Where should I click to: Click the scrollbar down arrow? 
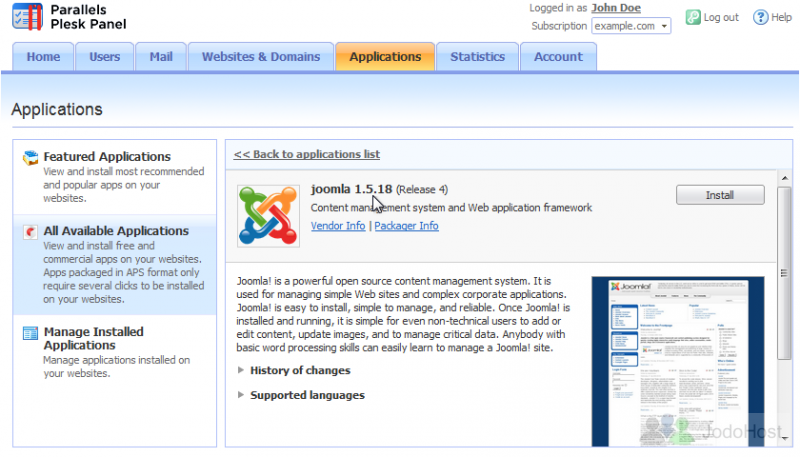[785, 438]
